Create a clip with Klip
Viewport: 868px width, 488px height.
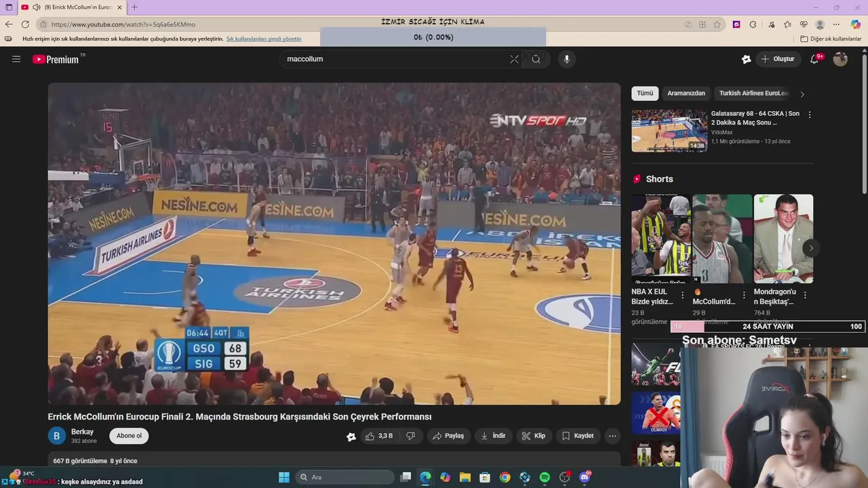click(534, 436)
